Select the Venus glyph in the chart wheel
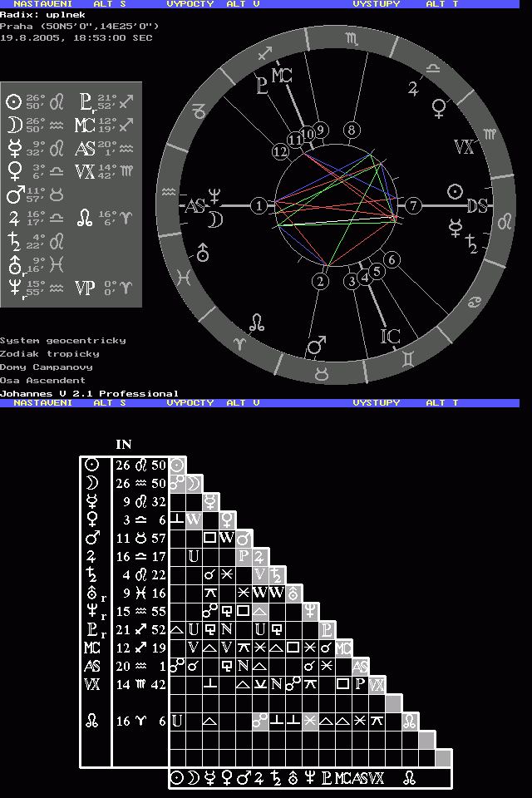532x798 pixels. pos(438,106)
